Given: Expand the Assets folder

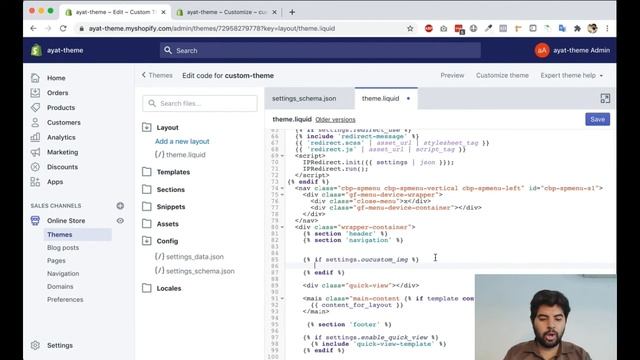Looking at the screenshot, I should click(x=147, y=224).
